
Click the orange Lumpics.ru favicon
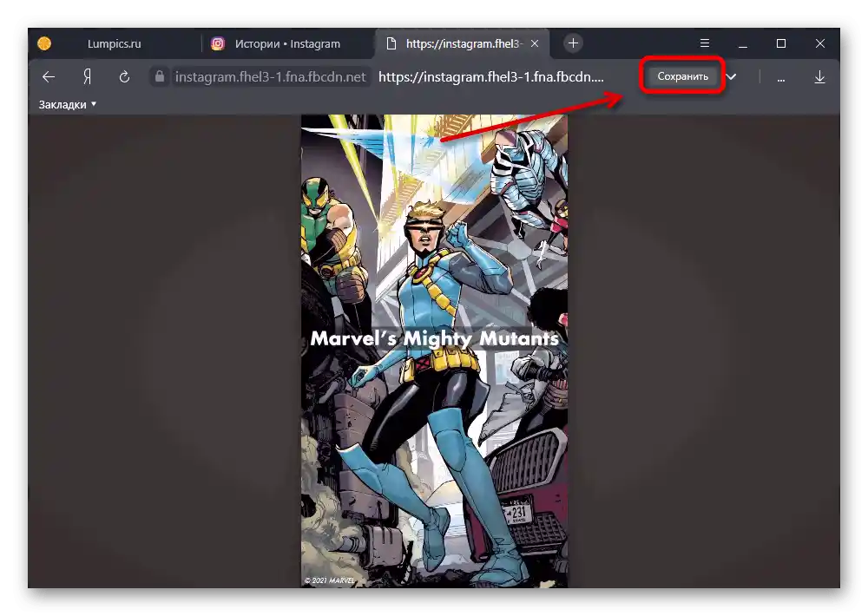pyautogui.click(x=44, y=43)
